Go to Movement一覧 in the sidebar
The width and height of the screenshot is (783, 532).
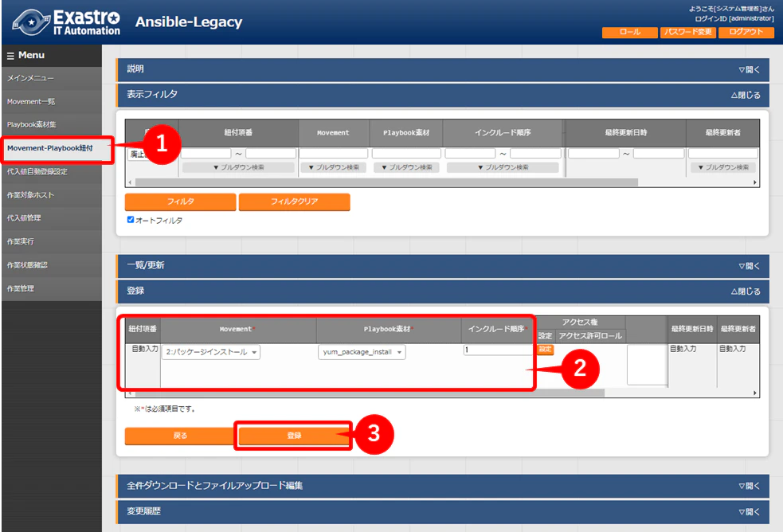(52, 102)
